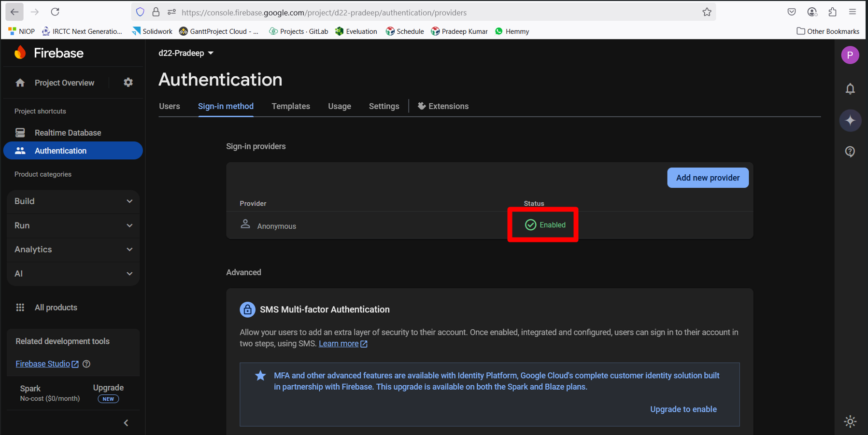This screenshot has width=868, height=435.
Task: Expand the AI category
Action: point(73,274)
